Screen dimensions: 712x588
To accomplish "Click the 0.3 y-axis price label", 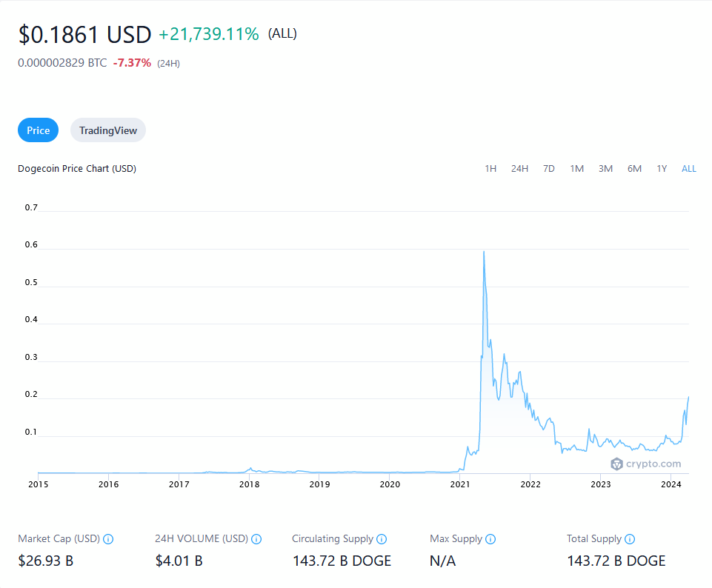I will (31, 358).
